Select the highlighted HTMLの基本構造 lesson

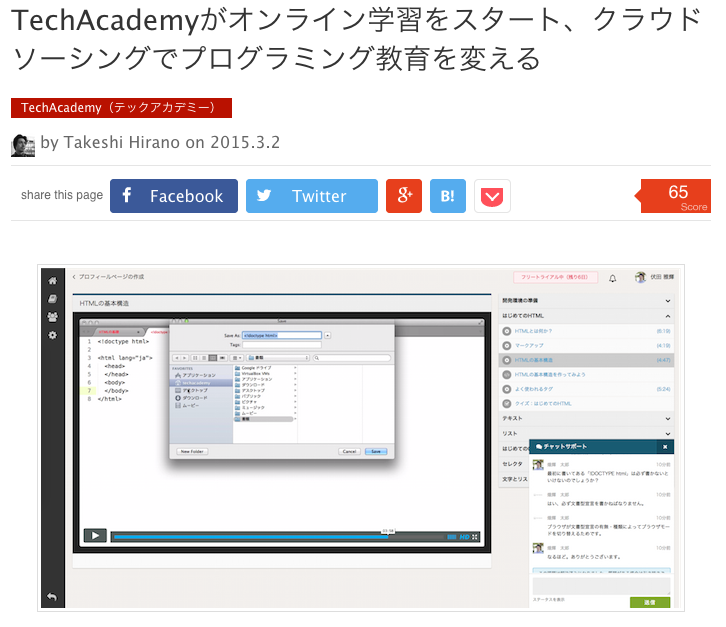pos(586,360)
